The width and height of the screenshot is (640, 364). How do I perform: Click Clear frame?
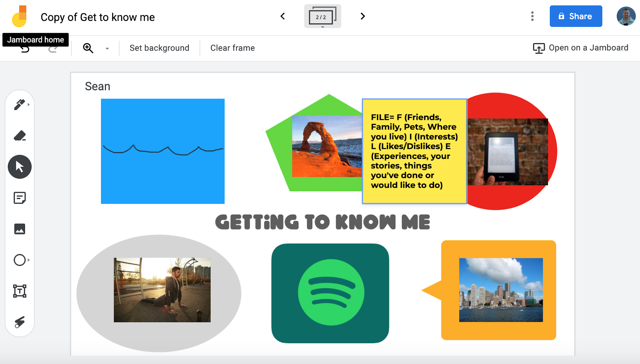pos(232,47)
